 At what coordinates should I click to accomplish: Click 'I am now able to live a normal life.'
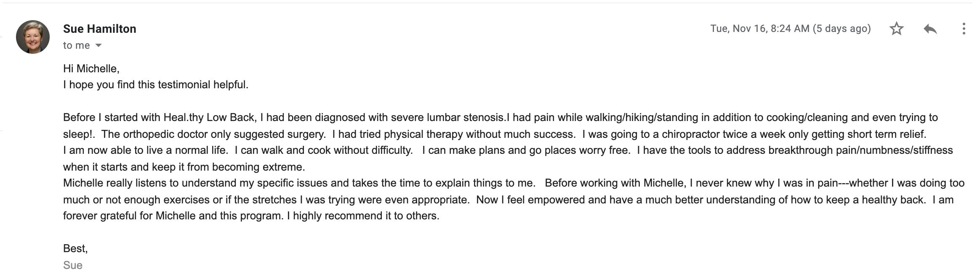tap(146, 150)
